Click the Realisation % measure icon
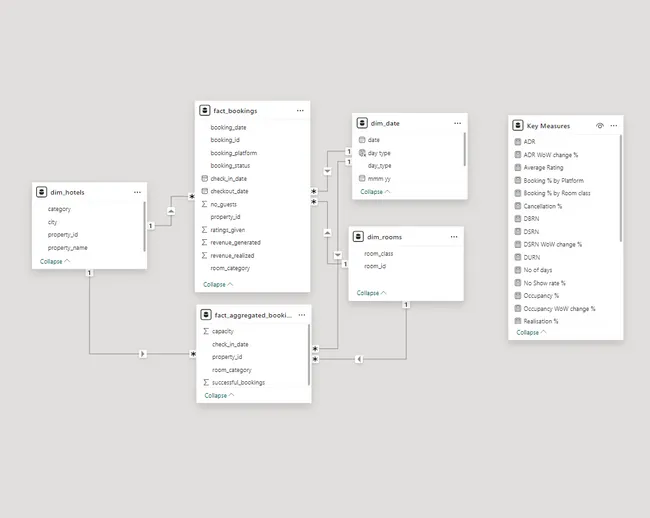The image size is (650, 518). pyautogui.click(x=518, y=321)
